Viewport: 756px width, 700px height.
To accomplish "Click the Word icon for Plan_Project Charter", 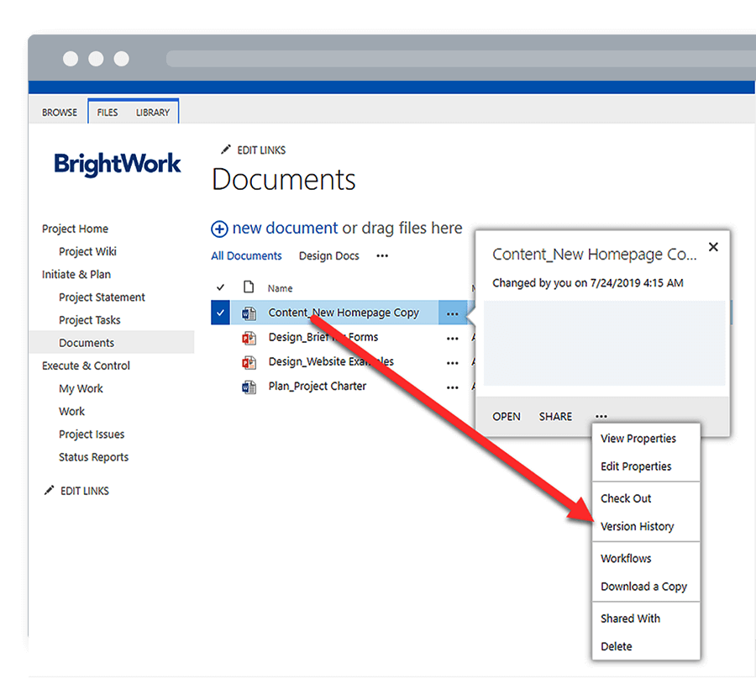I will 249,387.
